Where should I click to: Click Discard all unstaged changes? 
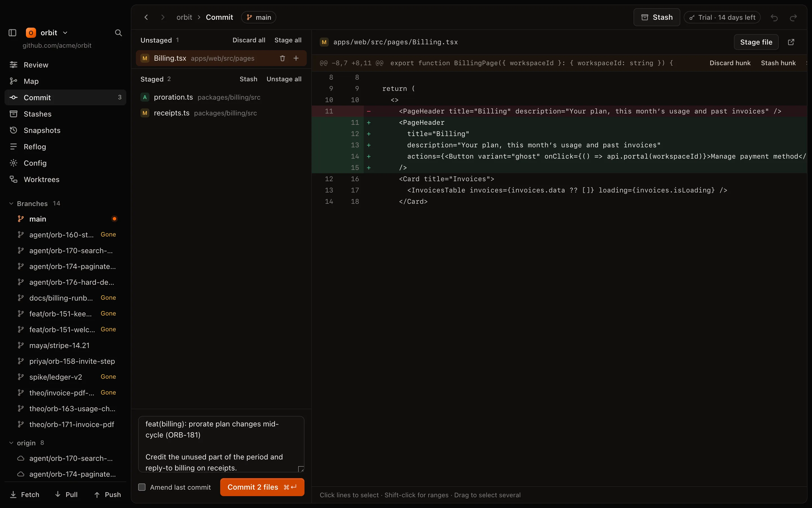pyautogui.click(x=249, y=40)
